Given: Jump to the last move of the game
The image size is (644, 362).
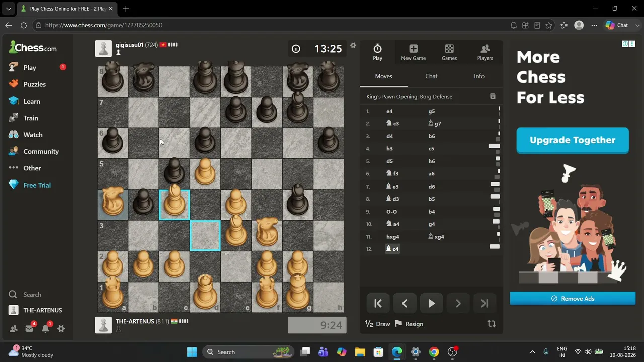Looking at the screenshot, I should tap(485, 304).
